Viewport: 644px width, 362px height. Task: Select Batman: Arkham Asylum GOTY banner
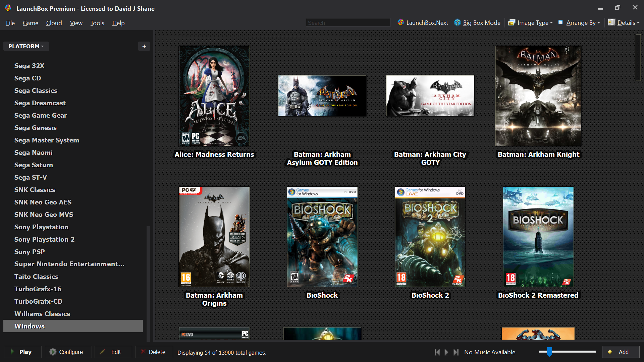(x=322, y=96)
